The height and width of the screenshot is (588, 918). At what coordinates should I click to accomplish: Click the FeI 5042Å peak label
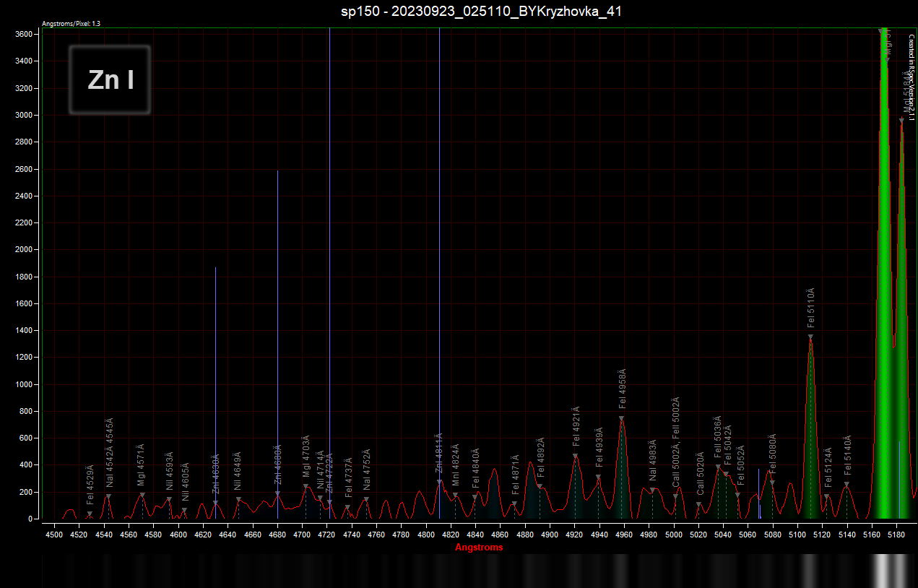click(727, 446)
